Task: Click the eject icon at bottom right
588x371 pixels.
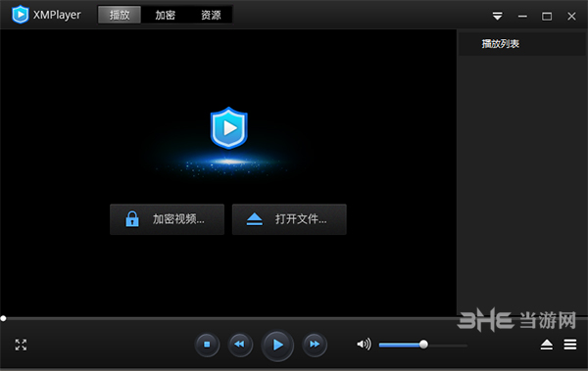Action: pyautogui.click(x=547, y=345)
